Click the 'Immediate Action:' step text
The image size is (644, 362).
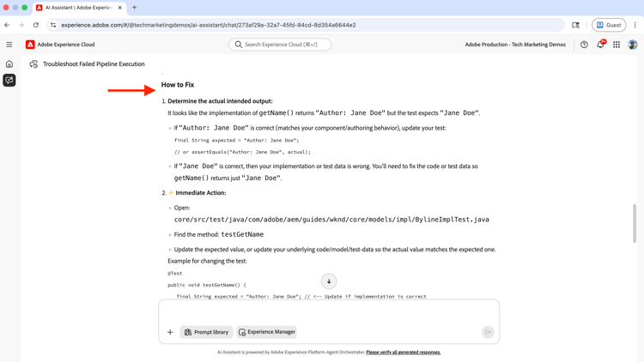coord(200,192)
